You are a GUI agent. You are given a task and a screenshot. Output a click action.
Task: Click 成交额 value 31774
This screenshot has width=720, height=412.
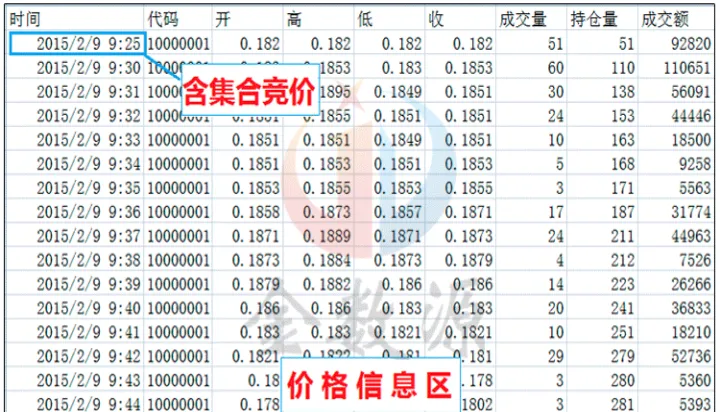coord(691,212)
